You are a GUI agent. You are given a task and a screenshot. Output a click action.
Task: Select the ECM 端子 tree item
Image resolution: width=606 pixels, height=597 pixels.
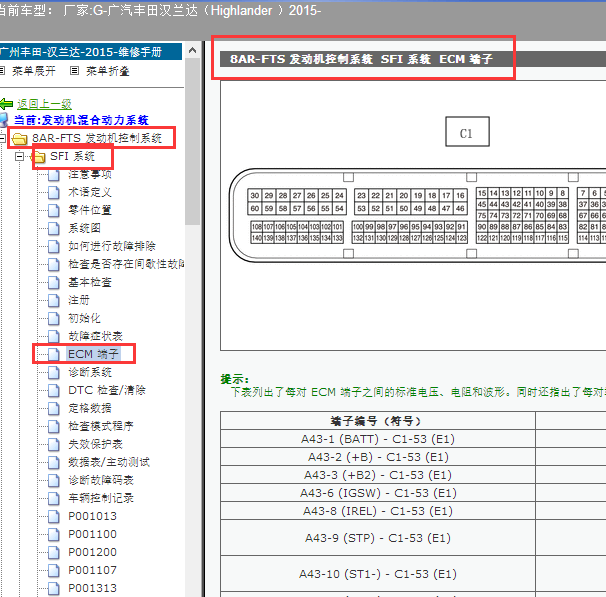93,354
